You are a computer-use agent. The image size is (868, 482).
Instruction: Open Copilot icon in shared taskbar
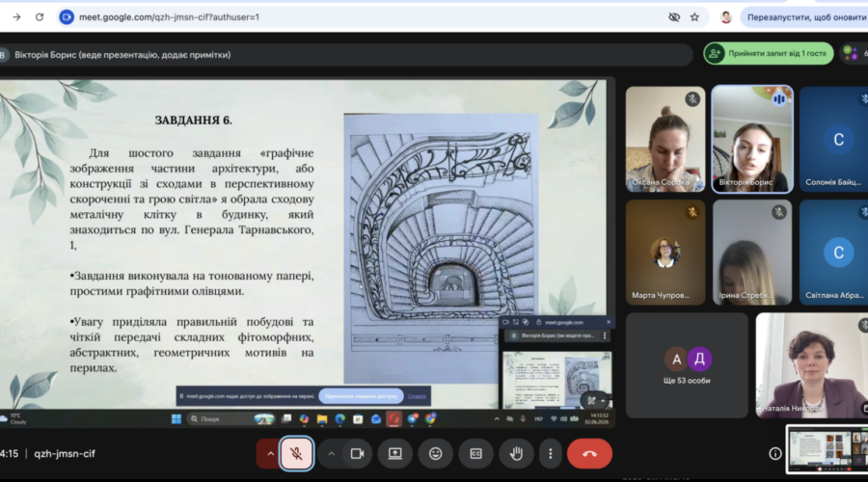304,419
